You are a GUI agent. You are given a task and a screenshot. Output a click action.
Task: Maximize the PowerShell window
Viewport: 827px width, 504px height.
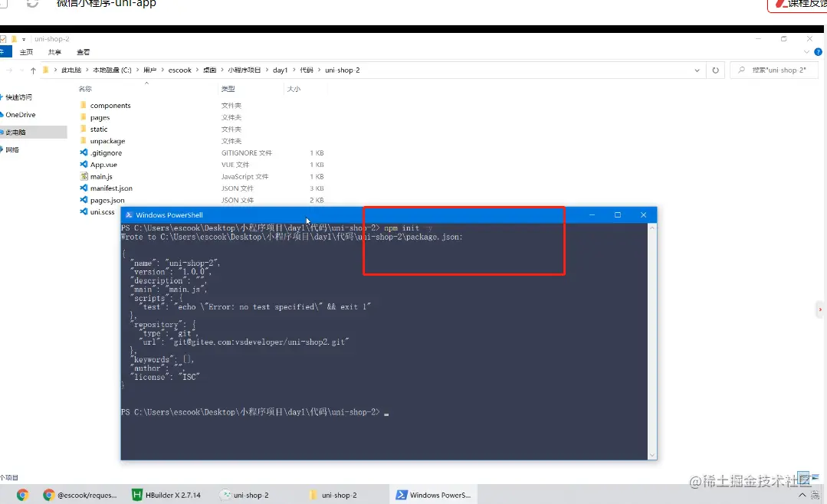coord(618,214)
